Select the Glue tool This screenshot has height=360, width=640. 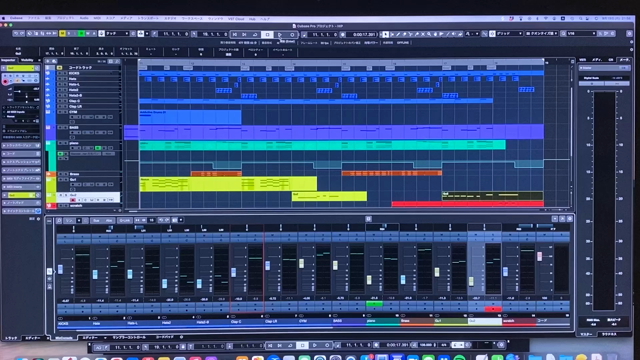[417, 34]
